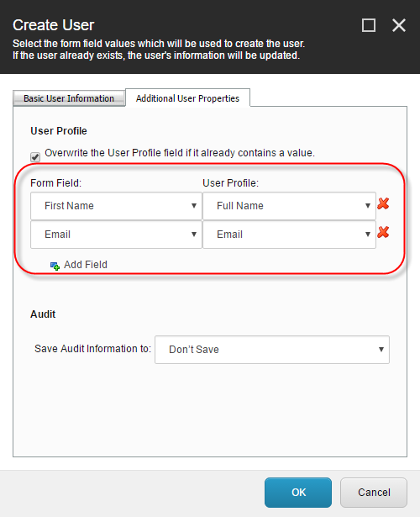Switch to the Basic User Information tab
Viewport: 420px width, 517px height.
point(69,98)
